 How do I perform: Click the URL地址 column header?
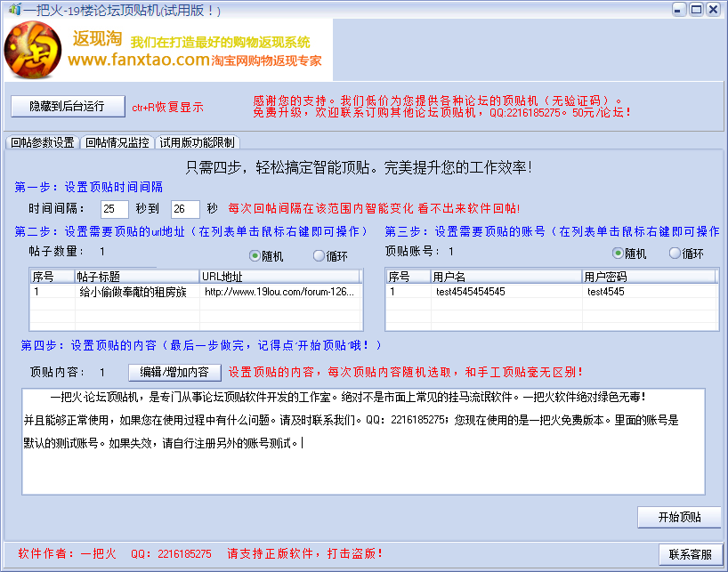coord(224,275)
